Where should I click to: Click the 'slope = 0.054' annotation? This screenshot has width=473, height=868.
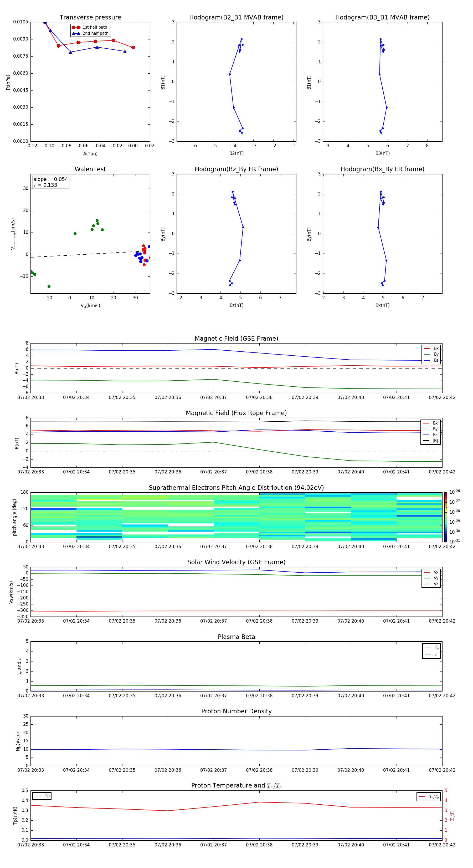[x=50, y=179]
